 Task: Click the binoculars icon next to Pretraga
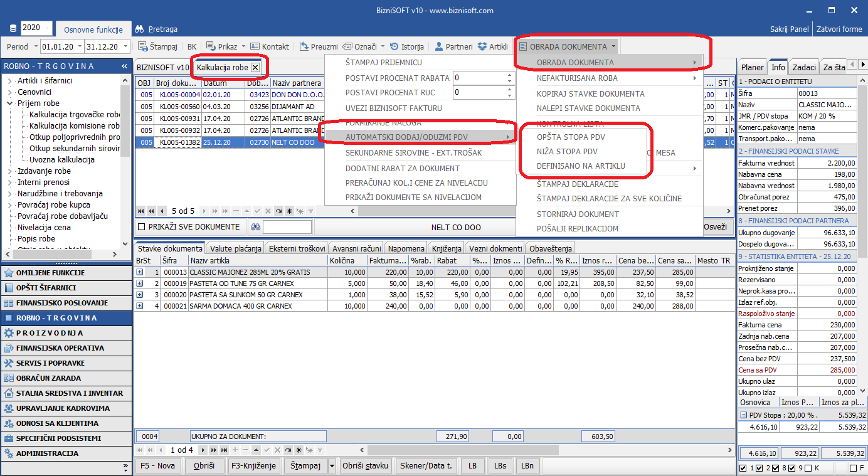click(140, 29)
